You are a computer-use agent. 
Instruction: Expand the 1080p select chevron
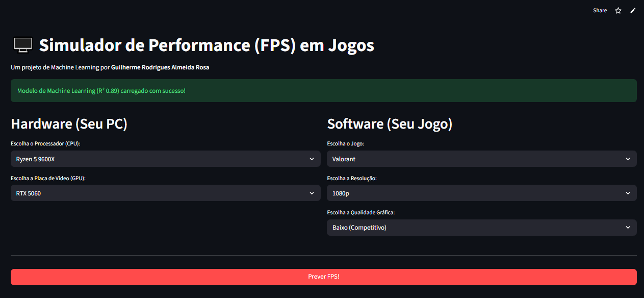628,193
